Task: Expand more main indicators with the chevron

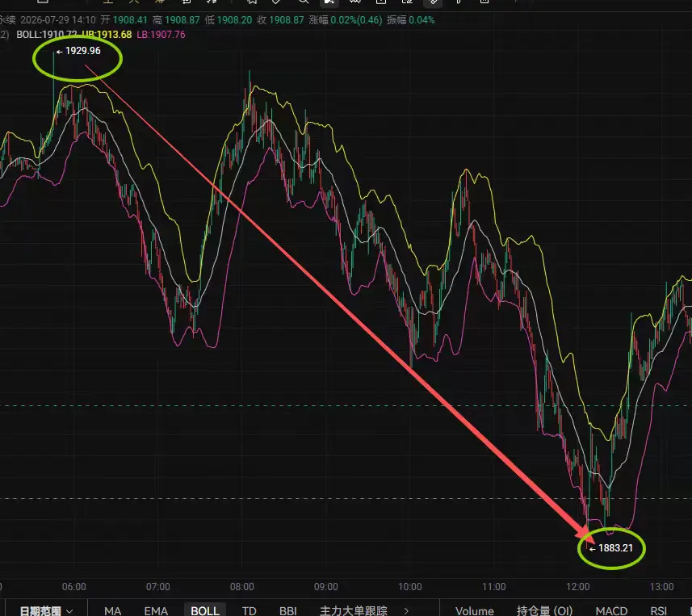Action: pos(406,610)
